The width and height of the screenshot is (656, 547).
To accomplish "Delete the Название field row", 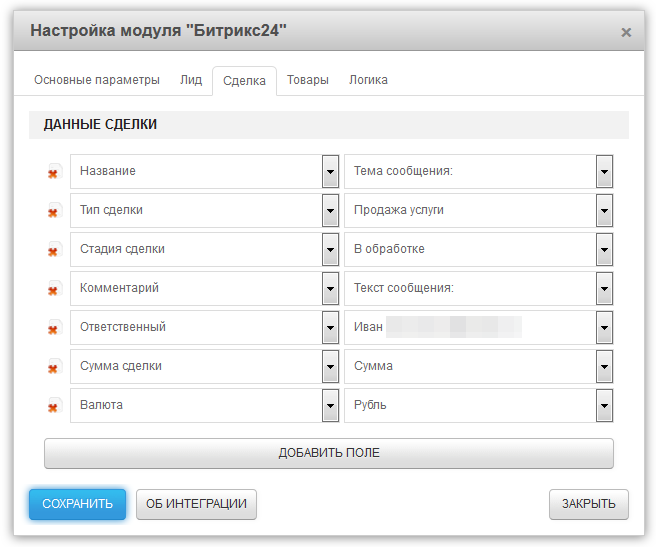I will click(x=53, y=172).
